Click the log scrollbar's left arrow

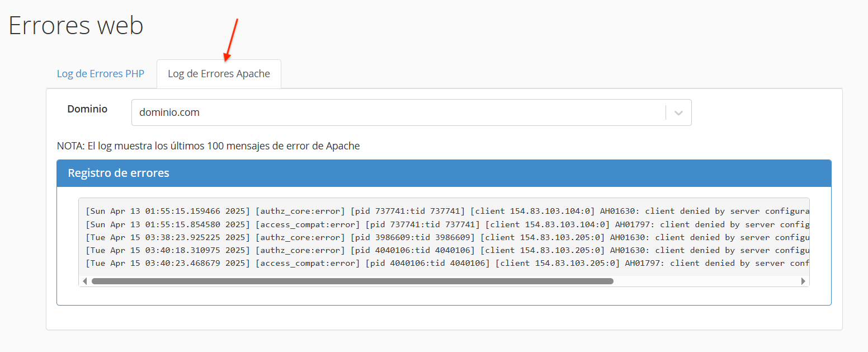(85, 281)
